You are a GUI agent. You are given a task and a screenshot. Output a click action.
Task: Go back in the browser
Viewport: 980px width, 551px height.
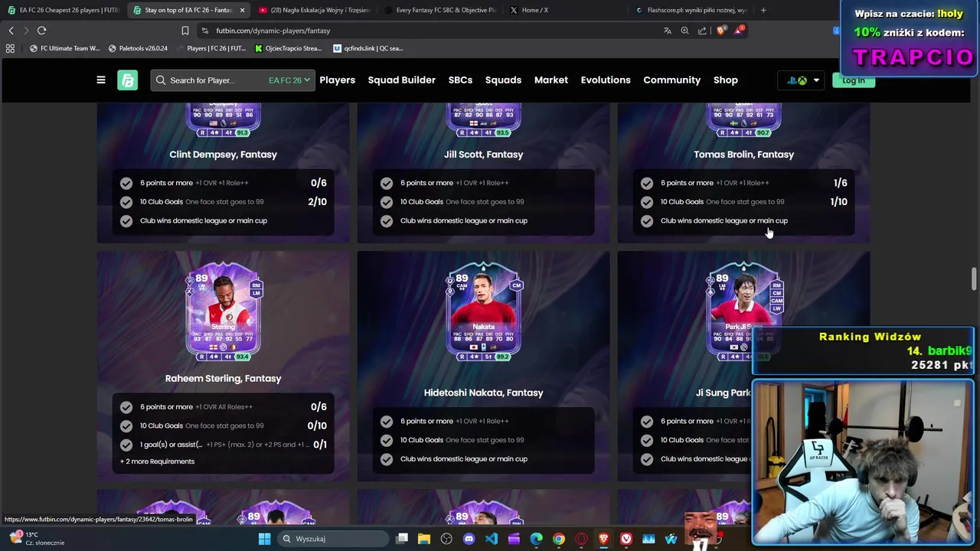coord(11,31)
